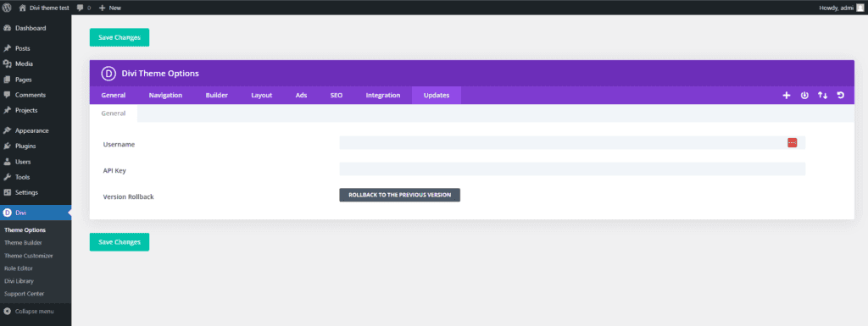The width and height of the screenshot is (868, 326).
Task: Focus the Username input field
Action: (572, 142)
